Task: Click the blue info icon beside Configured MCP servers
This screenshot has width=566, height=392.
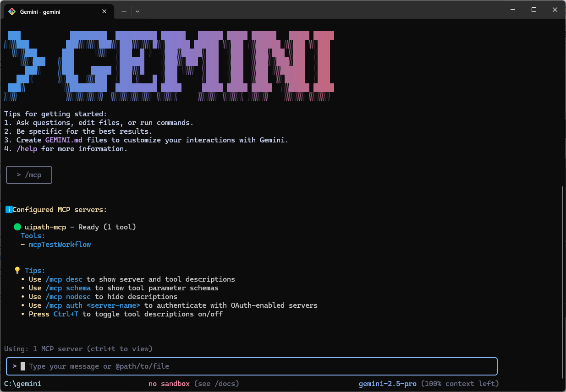Action: 8,210
